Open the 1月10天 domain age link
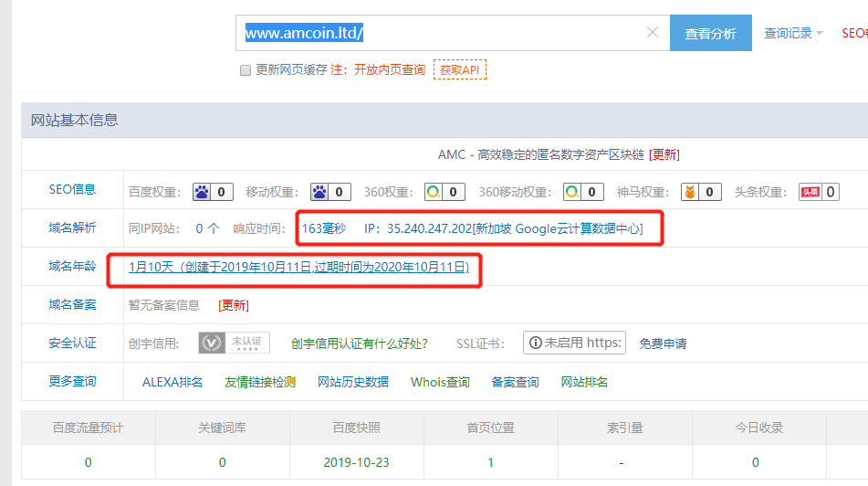This screenshot has height=486, width=868. (299, 267)
